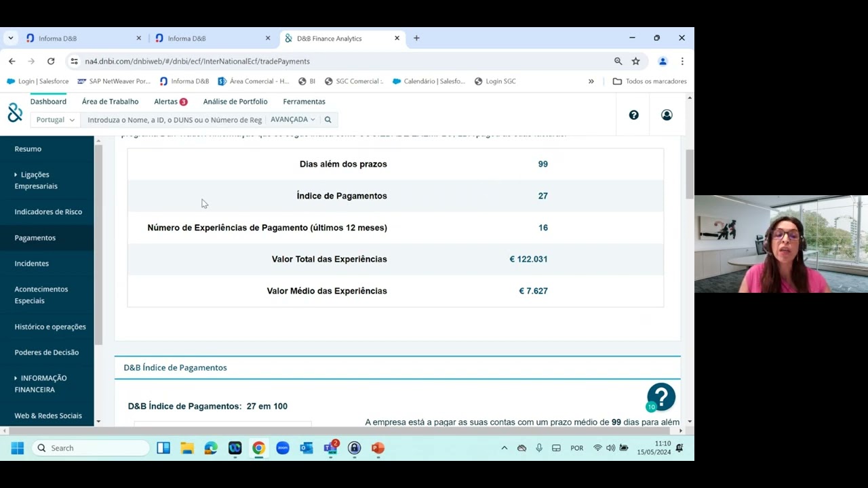Open the Dashboard tab
The height and width of the screenshot is (488, 868).
point(48,102)
